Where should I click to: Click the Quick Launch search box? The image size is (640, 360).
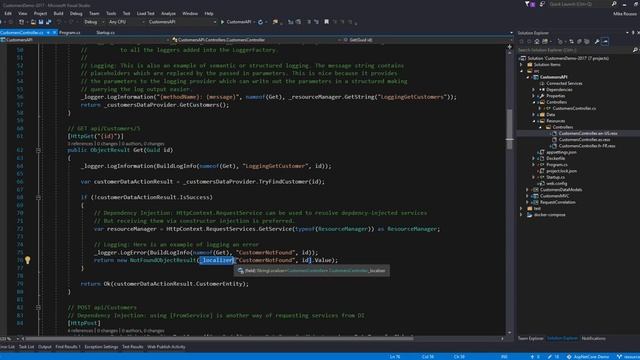[x=579, y=4]
